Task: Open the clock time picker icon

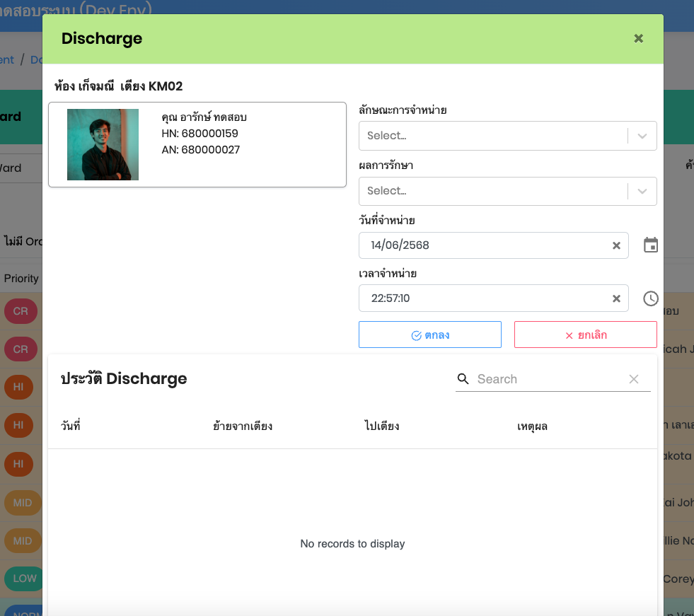Action: tap(651, 298)
